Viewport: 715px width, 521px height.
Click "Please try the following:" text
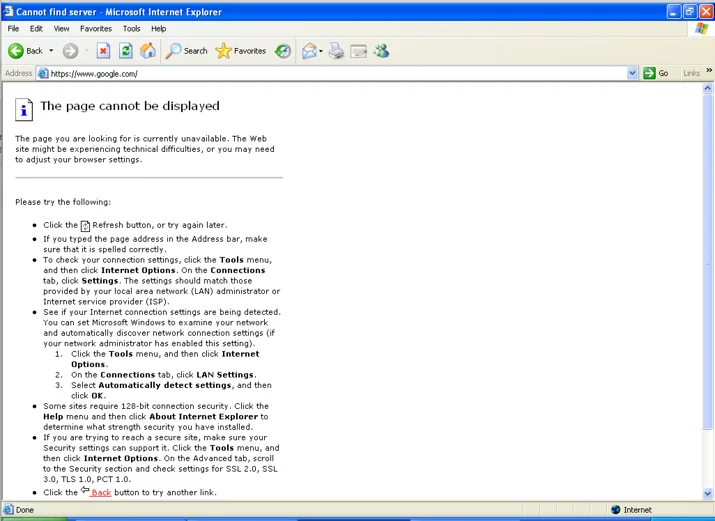tap(63, 202)
